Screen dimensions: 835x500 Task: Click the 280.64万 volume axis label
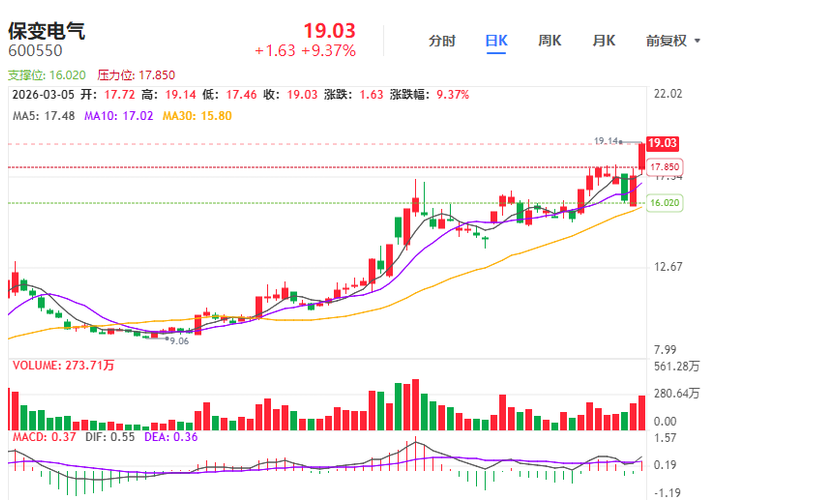click(677, 394)
